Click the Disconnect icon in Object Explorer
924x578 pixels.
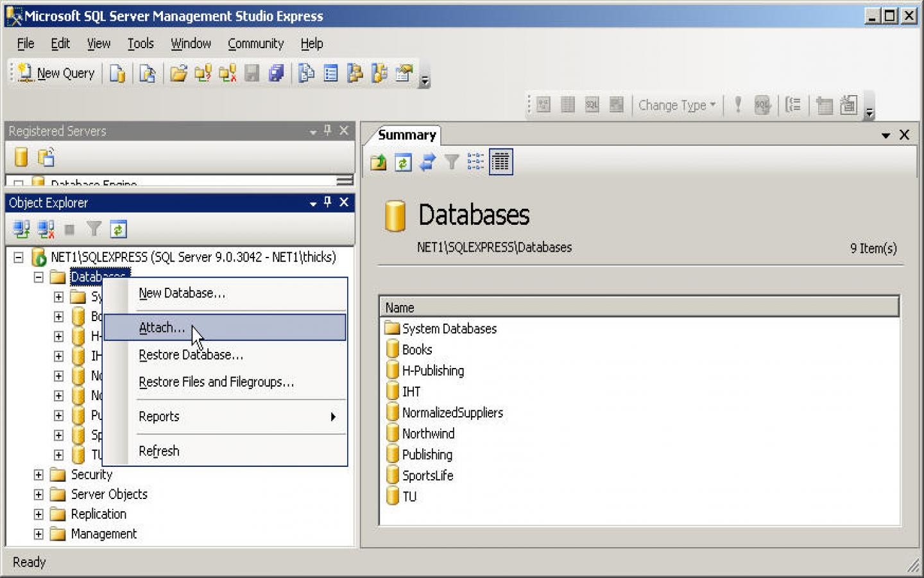click(46, 229)
